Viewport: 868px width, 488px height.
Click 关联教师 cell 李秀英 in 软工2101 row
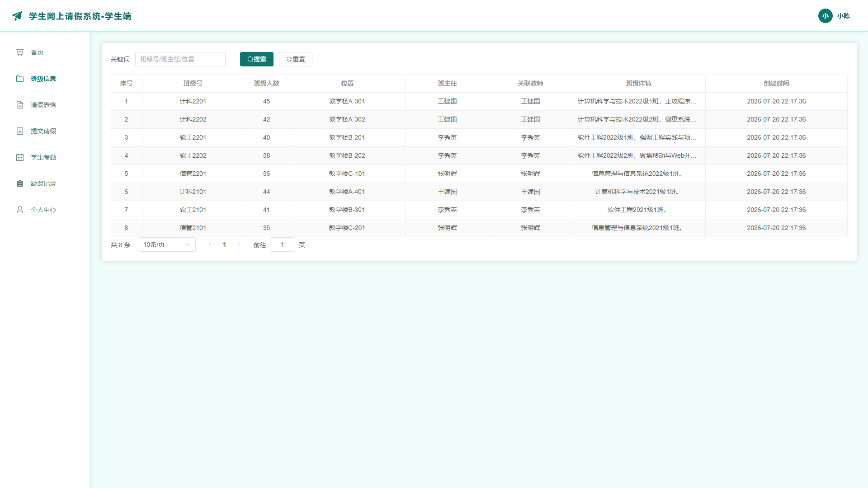coord(530,210)
